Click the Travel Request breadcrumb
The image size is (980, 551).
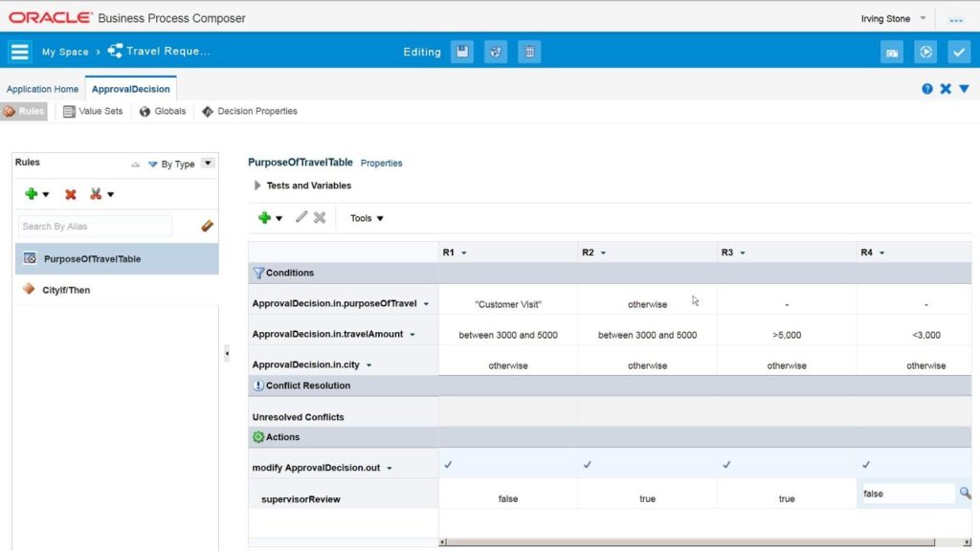(x=160, y=52)
